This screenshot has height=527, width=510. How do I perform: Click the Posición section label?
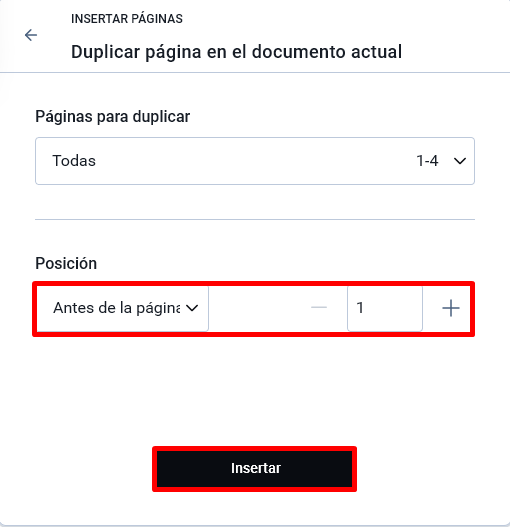click(x=66, y=263)
